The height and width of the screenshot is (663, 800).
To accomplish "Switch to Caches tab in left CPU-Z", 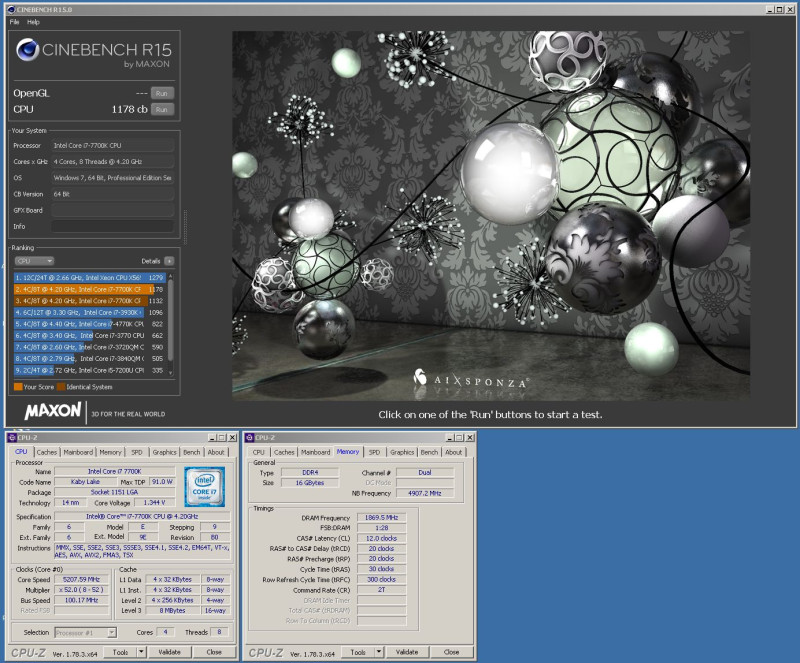I will click(46, 452).
